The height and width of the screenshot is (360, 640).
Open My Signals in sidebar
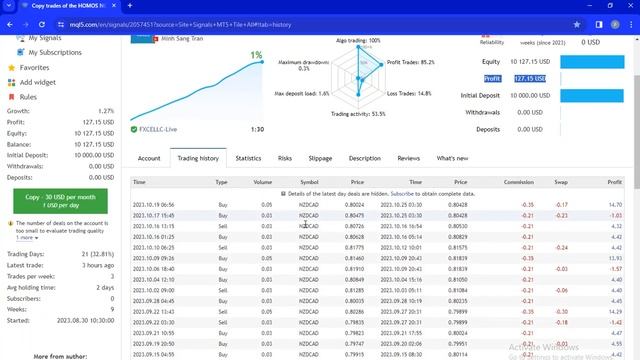pos(45,38)
